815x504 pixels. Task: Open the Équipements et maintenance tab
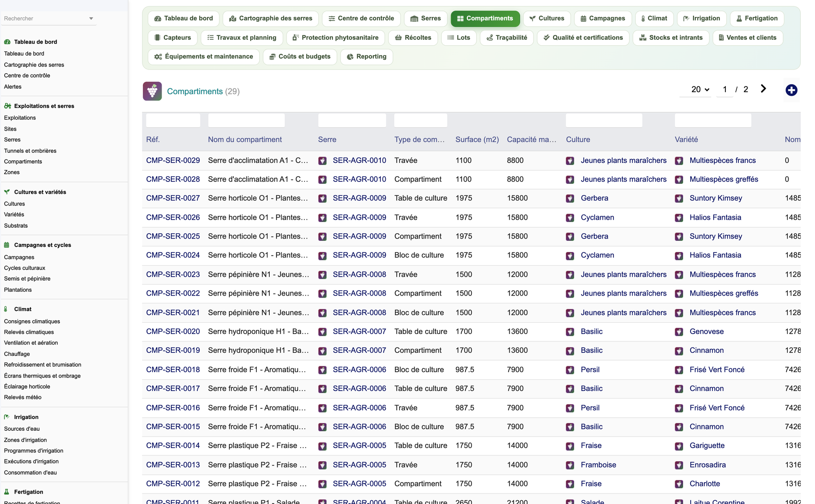tap(204, 57)
